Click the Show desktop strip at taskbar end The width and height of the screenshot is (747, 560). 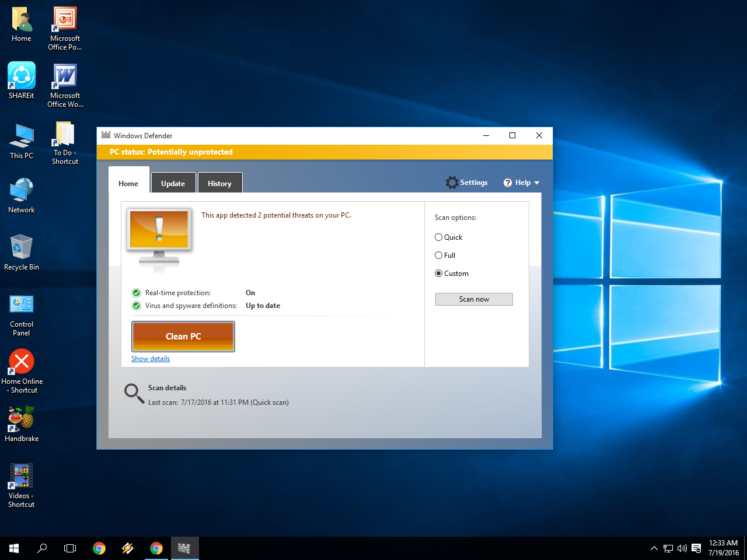(x=745, y=548)
